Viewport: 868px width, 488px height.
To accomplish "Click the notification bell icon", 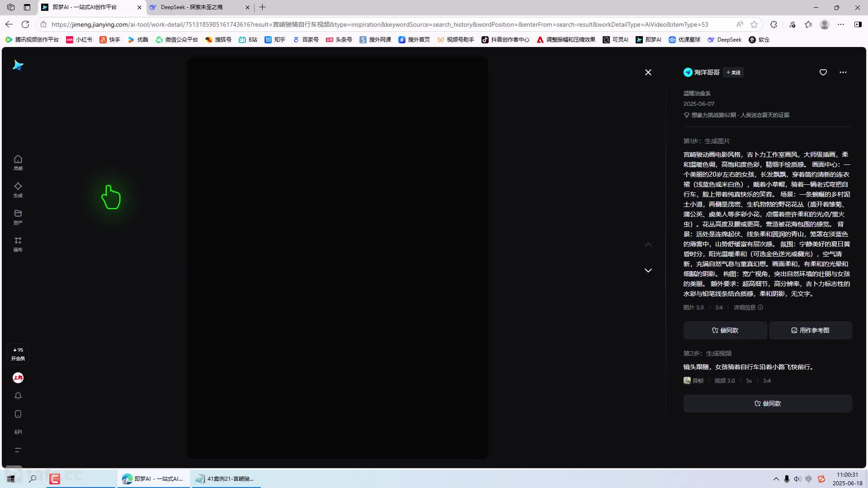I will (x=18, y=396).
